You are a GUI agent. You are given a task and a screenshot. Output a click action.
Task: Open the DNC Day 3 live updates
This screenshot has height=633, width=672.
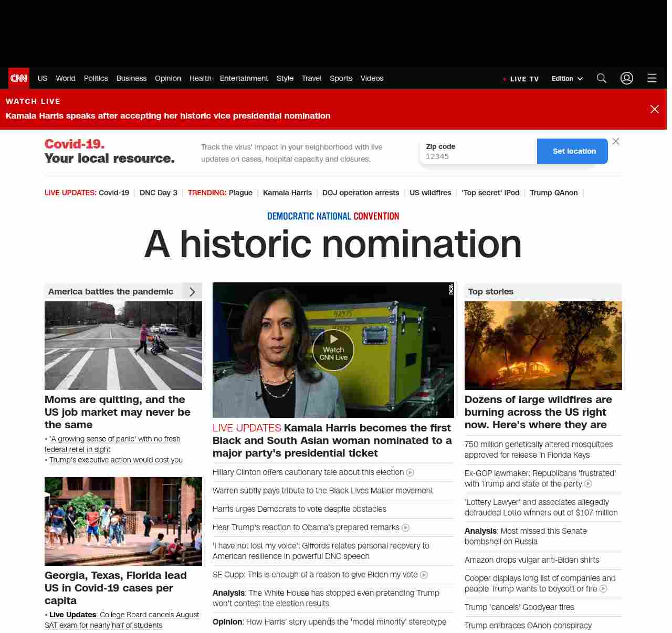coord(158,193)
